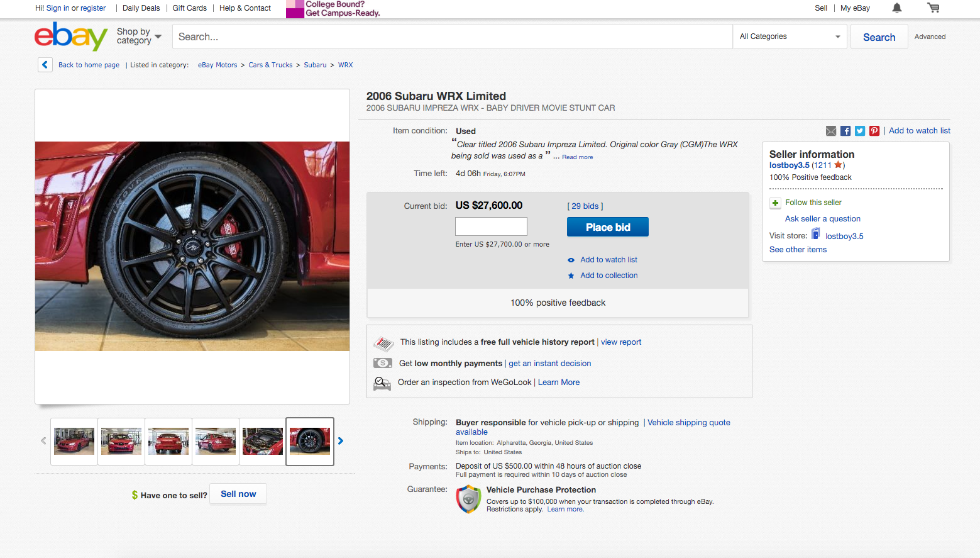This screenshot has height=558, width=980.
Task: Click the green Follow this seller plus icon
Action: (775, 203)
